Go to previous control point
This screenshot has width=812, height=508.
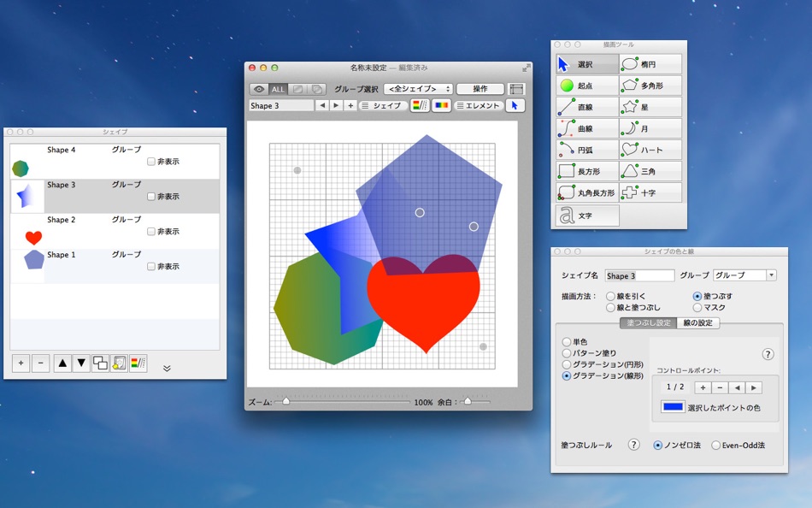click(737, 387)
